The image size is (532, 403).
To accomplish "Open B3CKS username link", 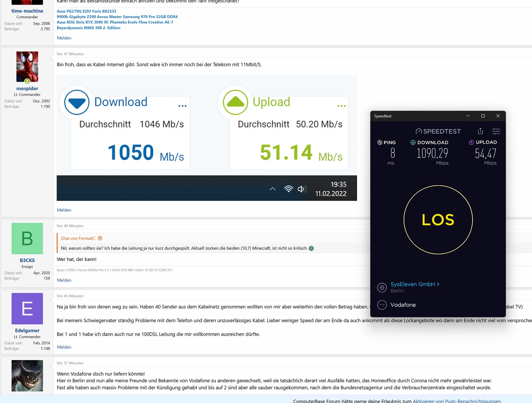I will [27, 260].
